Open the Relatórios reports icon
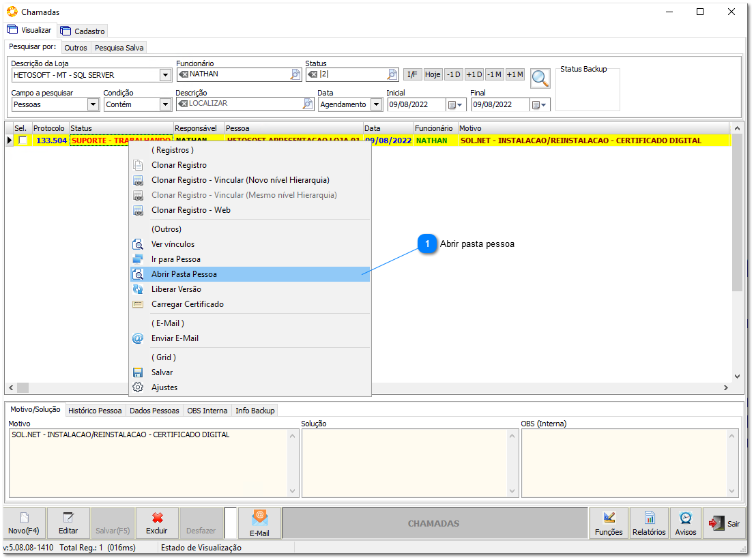 point(649,523)
